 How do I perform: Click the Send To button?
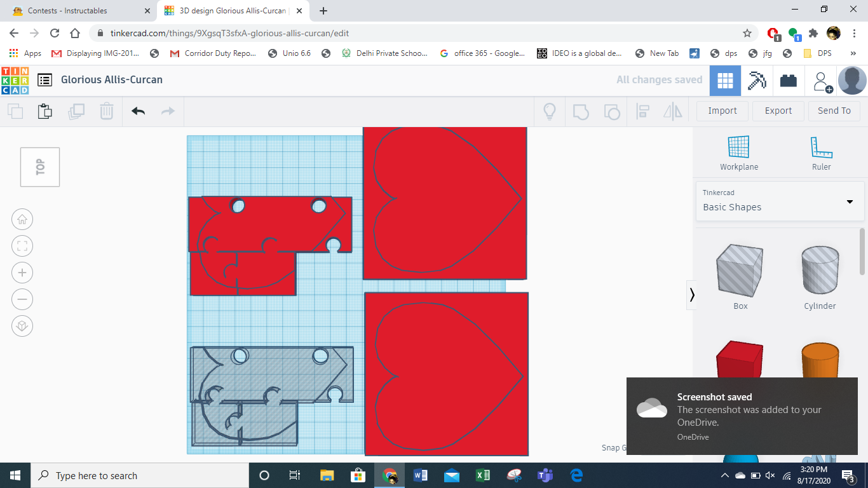pyautogui.click(x=834, y=111)
